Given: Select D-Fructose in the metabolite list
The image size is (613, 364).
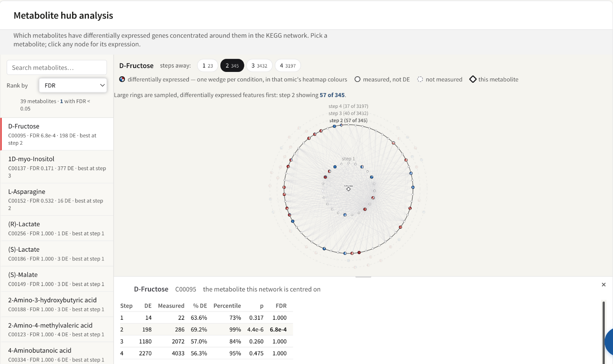Looking at the screenshot, I should (57, 134).
